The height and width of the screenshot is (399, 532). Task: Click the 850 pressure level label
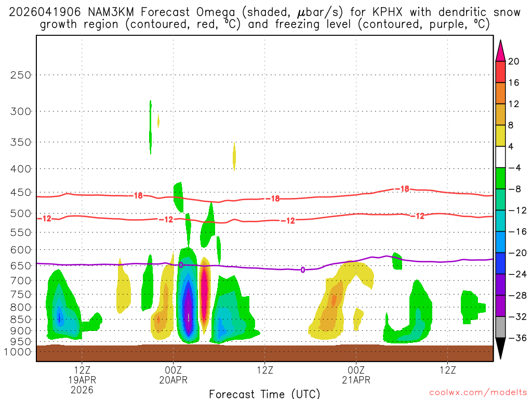21,320
